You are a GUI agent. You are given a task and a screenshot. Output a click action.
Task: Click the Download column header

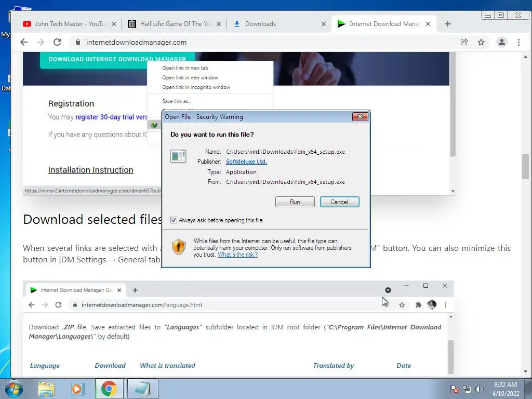(110, 365)
